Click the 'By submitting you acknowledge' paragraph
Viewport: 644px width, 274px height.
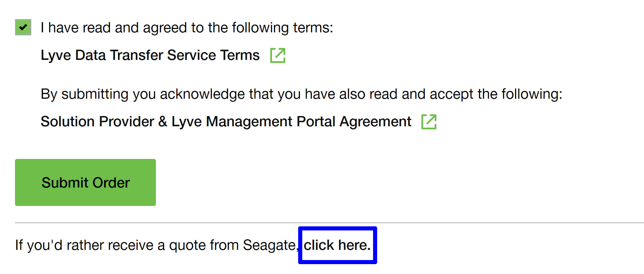point(302,94)
